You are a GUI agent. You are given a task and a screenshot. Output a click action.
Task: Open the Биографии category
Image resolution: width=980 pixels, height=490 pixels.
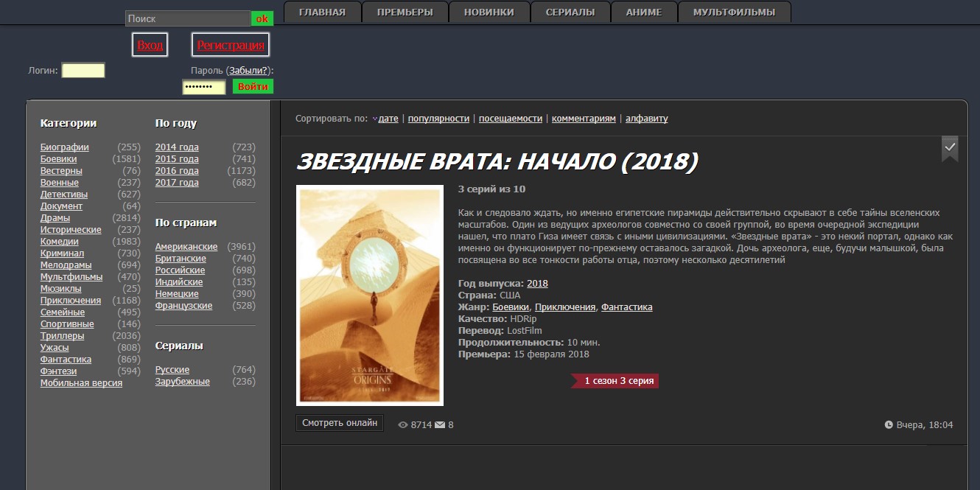pos(65,147)
